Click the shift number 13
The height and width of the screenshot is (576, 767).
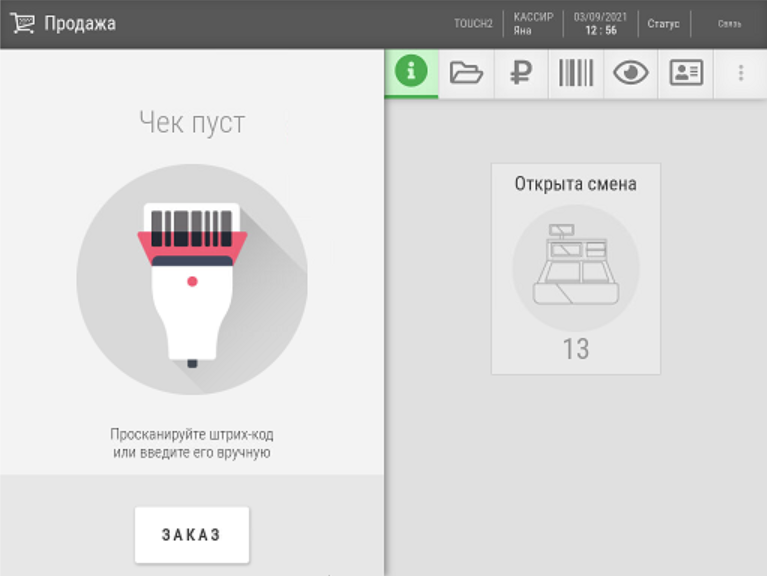point(576,349)
